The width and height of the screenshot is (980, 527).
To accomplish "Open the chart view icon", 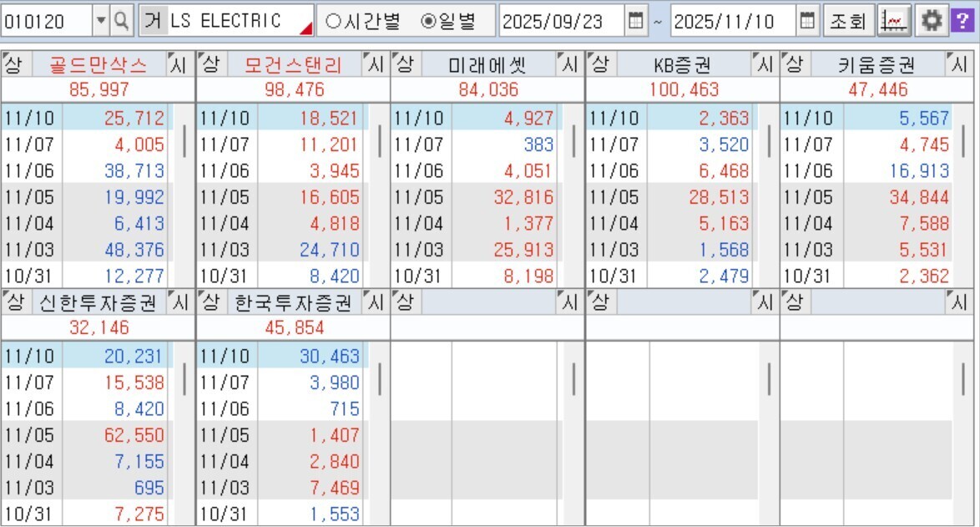I will (x=894, y=21).
